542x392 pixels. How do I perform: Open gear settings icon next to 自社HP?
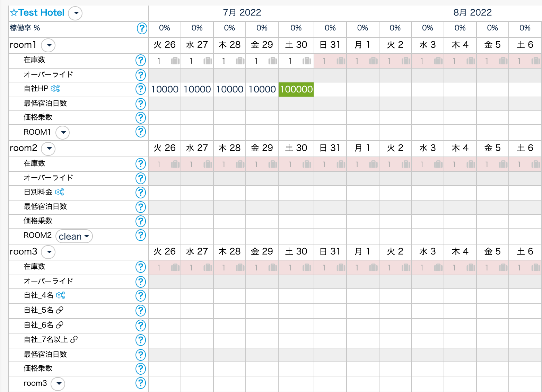click(55, 89)
